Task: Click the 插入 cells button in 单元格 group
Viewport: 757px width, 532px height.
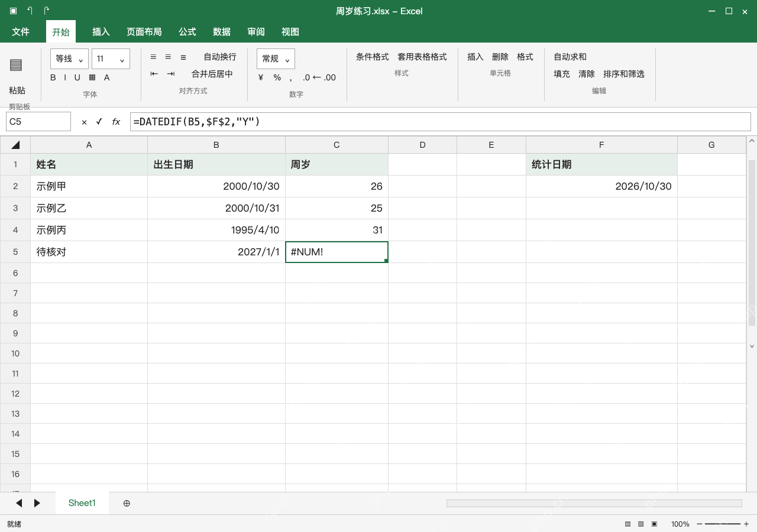Action: pos(475,57)
